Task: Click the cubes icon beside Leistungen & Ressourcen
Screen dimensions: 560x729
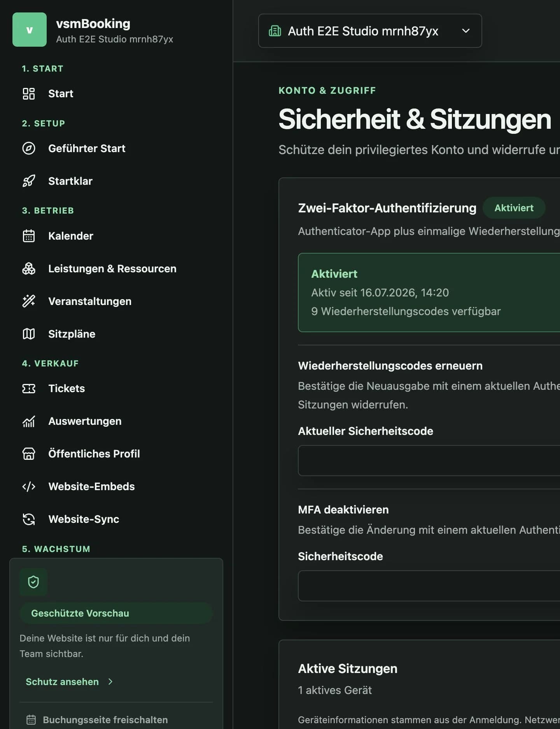Action: (29, 268)
